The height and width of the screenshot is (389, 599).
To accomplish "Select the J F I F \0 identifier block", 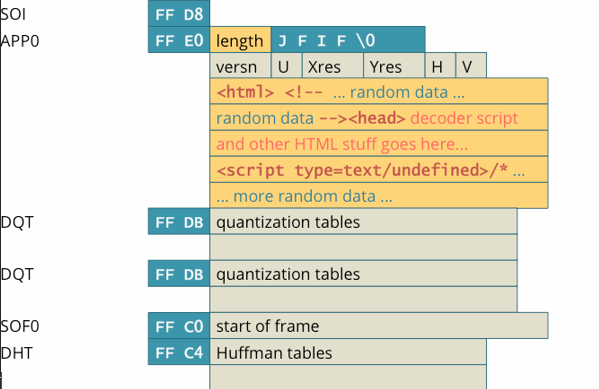I will coord(348,40).
